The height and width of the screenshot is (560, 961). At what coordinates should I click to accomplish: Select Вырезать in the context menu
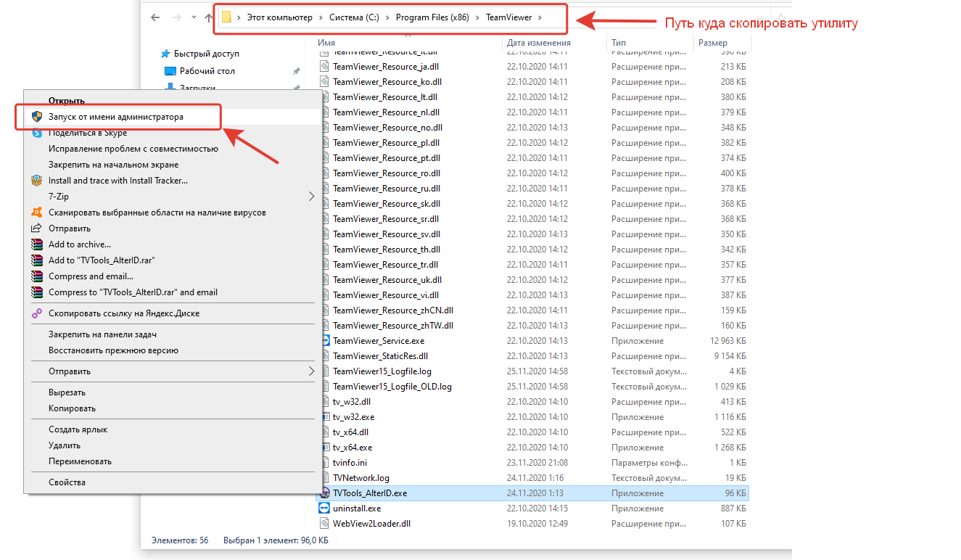click(x=67, y=392)
